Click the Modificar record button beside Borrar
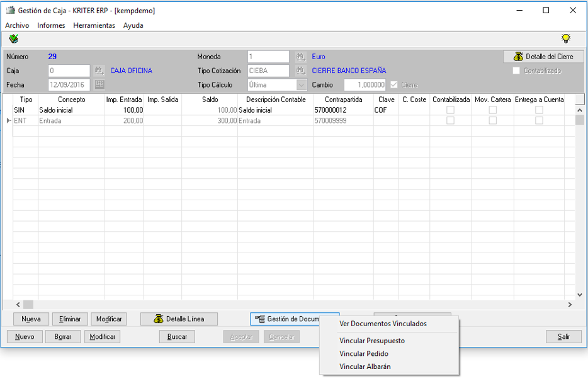The width and height of the screenshot is (588, 381). pos(103,337)
